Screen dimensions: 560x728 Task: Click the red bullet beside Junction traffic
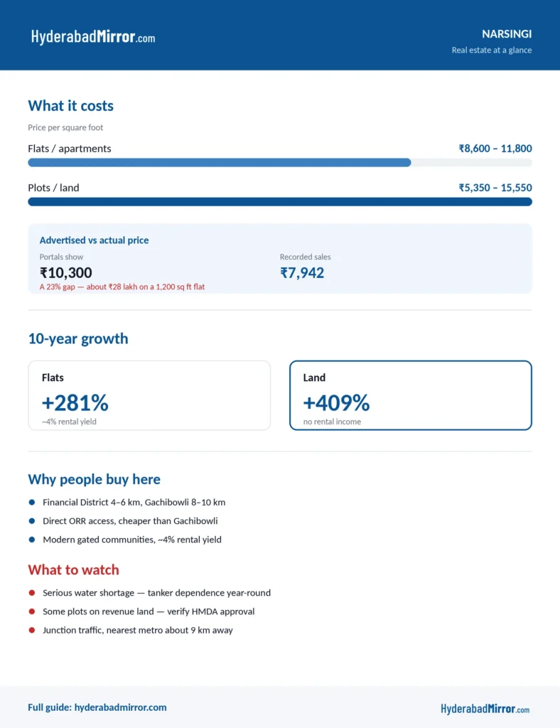[x=31, y=630]
